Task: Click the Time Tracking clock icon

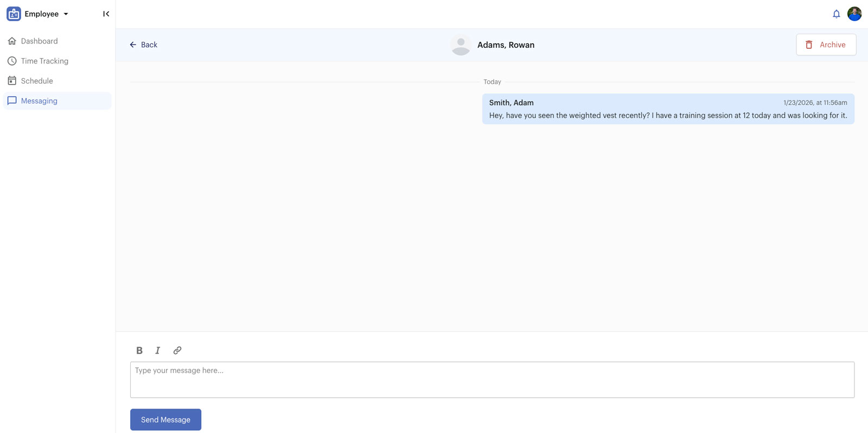Action: [x=12, y=61]
